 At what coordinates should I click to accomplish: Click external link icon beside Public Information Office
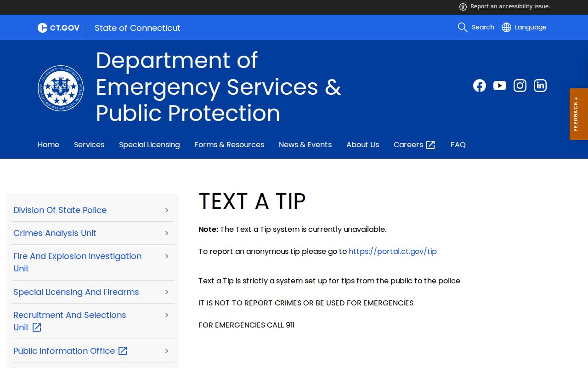123,351
